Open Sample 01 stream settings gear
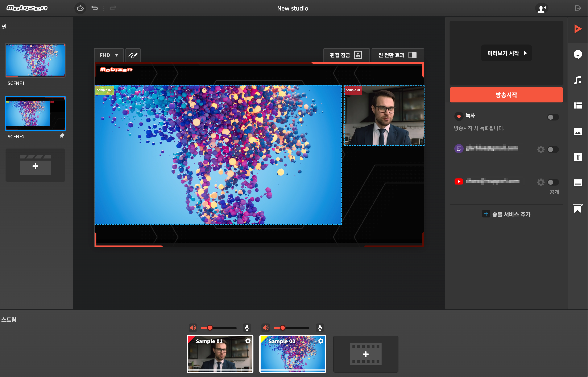This screenshot has height=377, width=588. click(x=248, y=341)
